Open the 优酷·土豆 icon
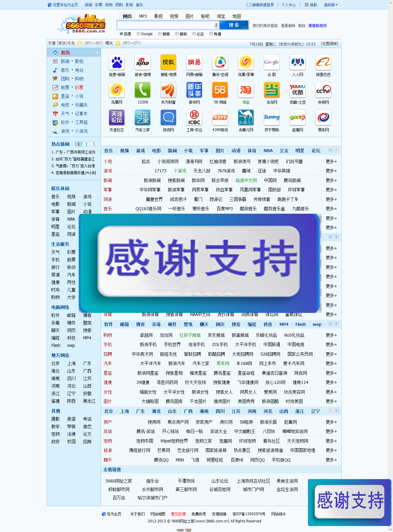The width and height of the screenshot is (393, 532). [x=298, y=90]
